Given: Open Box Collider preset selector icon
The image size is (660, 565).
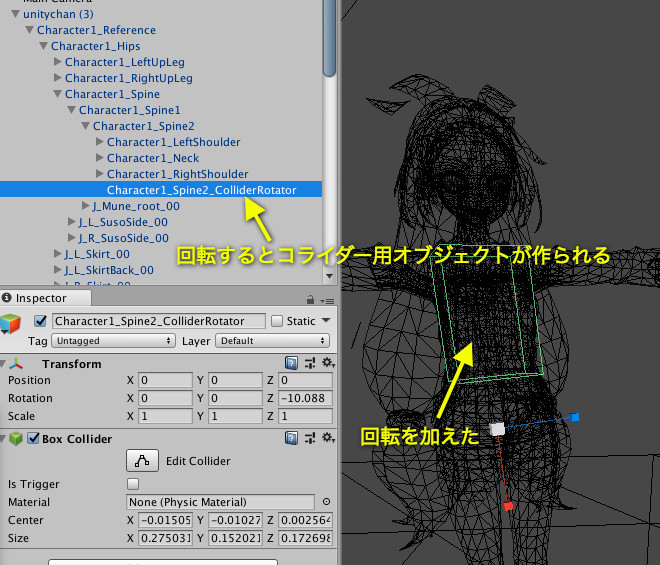Looking at the screenshot, I should [310, 438].
